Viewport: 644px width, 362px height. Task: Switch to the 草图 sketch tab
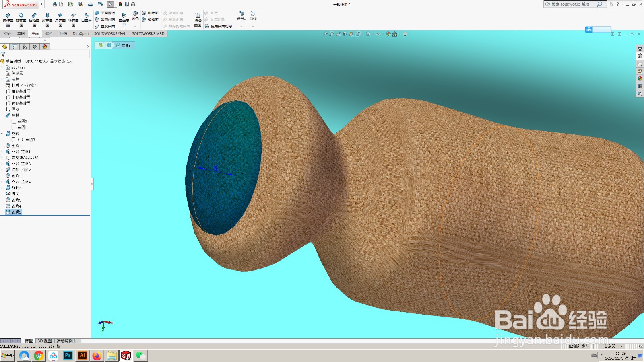(21, 34)
